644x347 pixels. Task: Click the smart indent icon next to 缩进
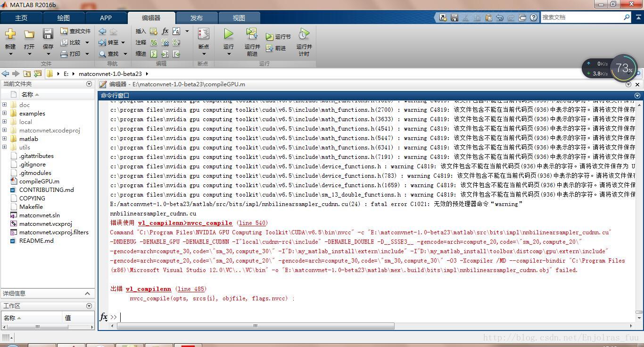click(154, 54)
